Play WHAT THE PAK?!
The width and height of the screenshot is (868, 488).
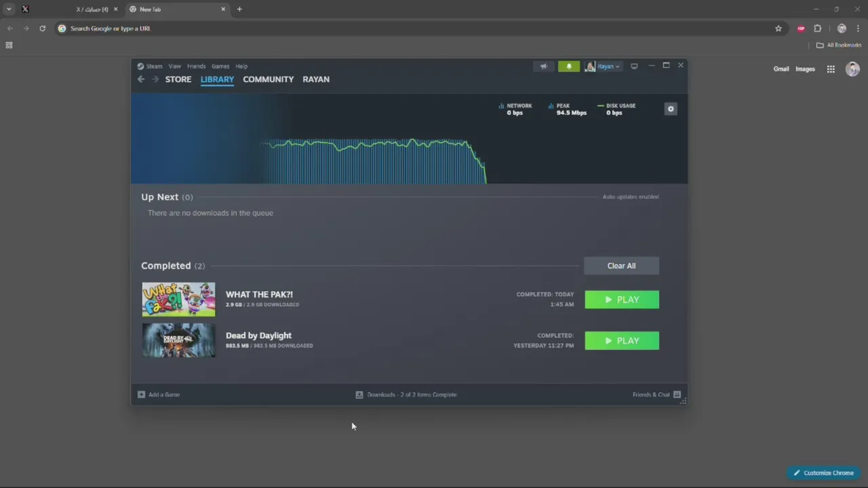coord(622,300)
